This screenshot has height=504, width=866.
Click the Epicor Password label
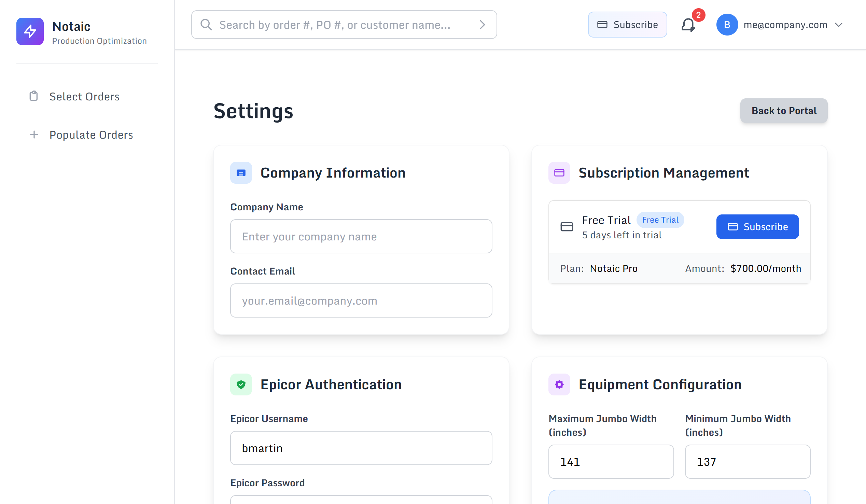[x=267, y=483]
